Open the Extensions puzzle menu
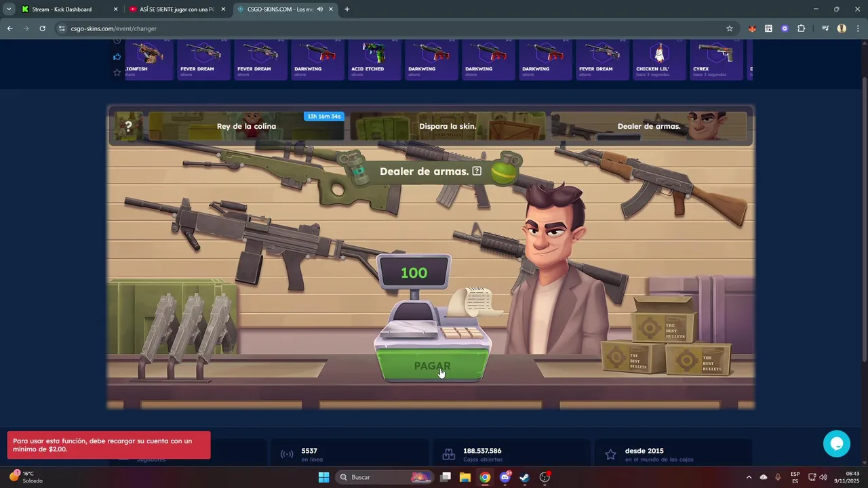 coord(801,28)
